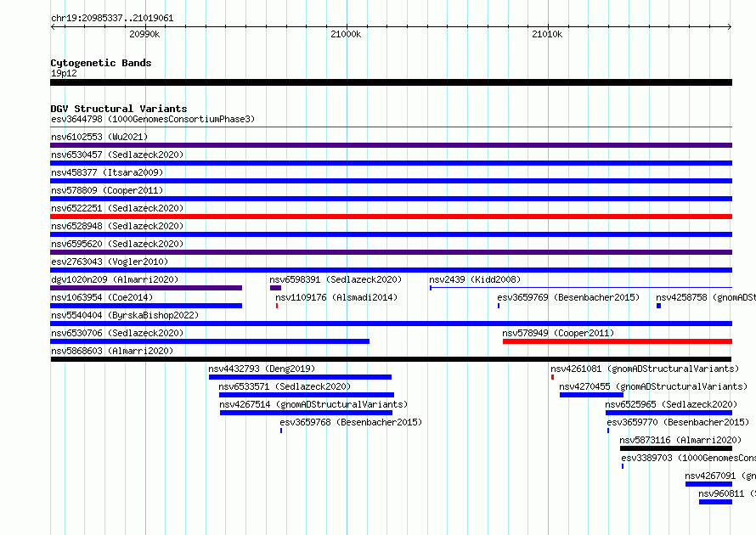Screen dimensions: 756x535
Task: Open nsv6528948 (Sedlazeck2020) label
Action: point(117,226)
